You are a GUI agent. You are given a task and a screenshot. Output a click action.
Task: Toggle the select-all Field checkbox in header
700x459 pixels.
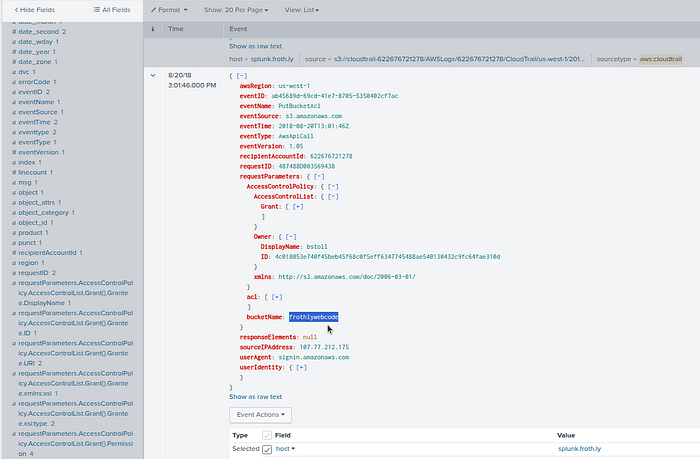[267, 435]
